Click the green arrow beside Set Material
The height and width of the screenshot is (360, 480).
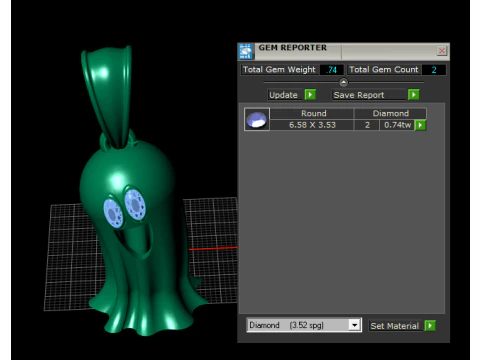point(430,325)
